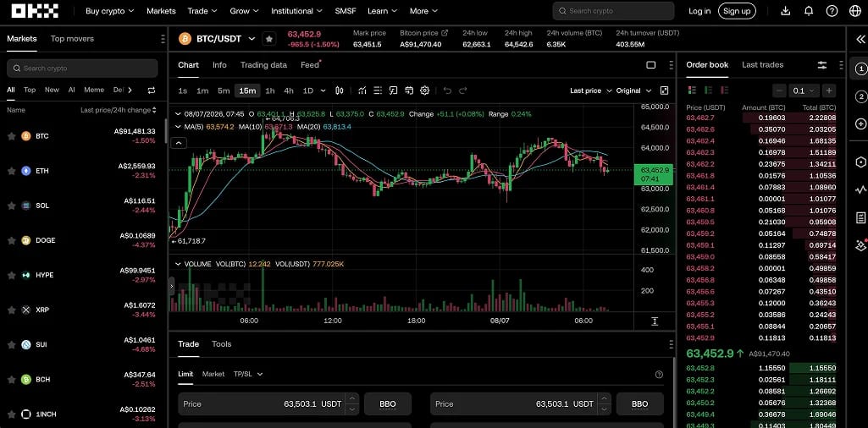The height and width of the screenshot is (428, 868).
Task: Open the candlestick chart style selector
Action: 340,91
